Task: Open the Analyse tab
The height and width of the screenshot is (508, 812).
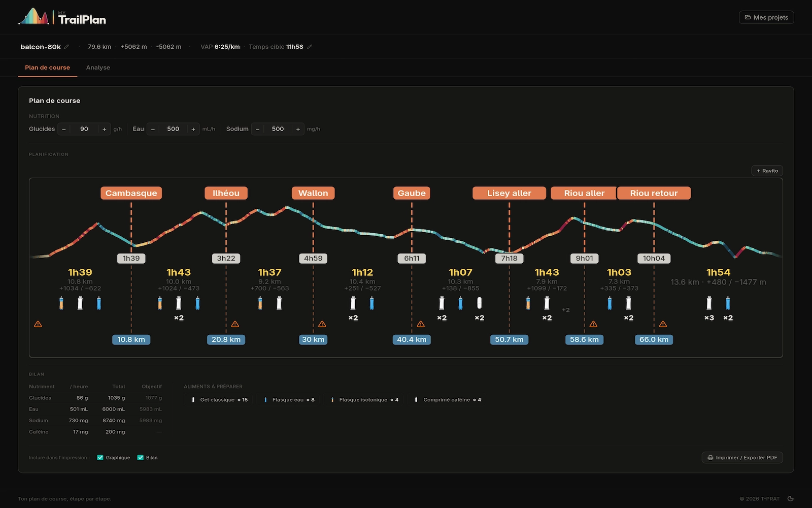Action: 98,68
